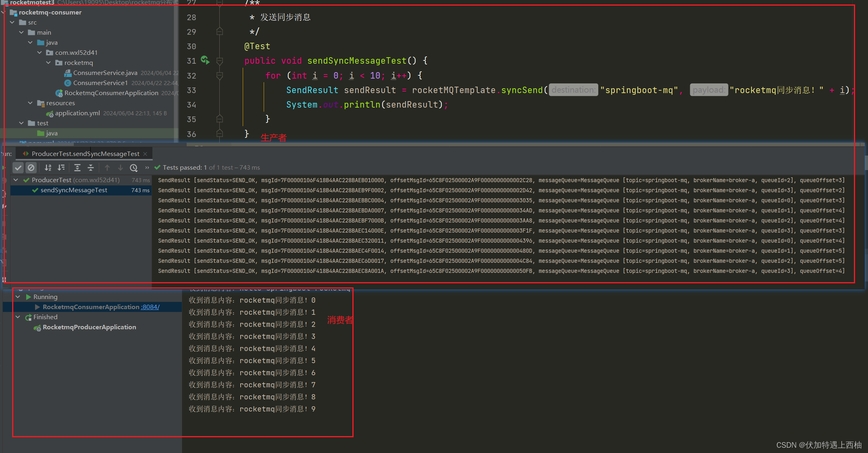
Task: Open the :8084/ link of consumer application
Action: coord(150,307)
